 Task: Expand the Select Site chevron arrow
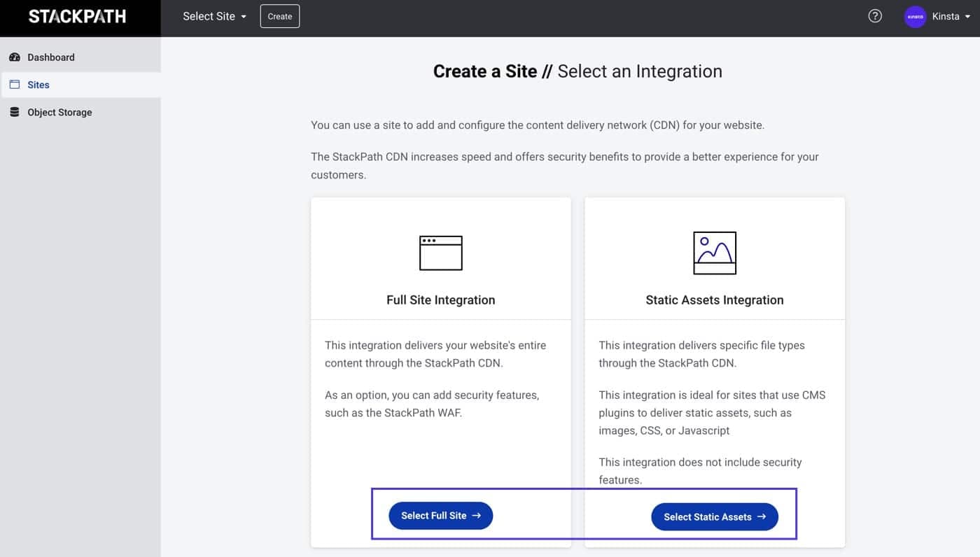coord(244,16)
